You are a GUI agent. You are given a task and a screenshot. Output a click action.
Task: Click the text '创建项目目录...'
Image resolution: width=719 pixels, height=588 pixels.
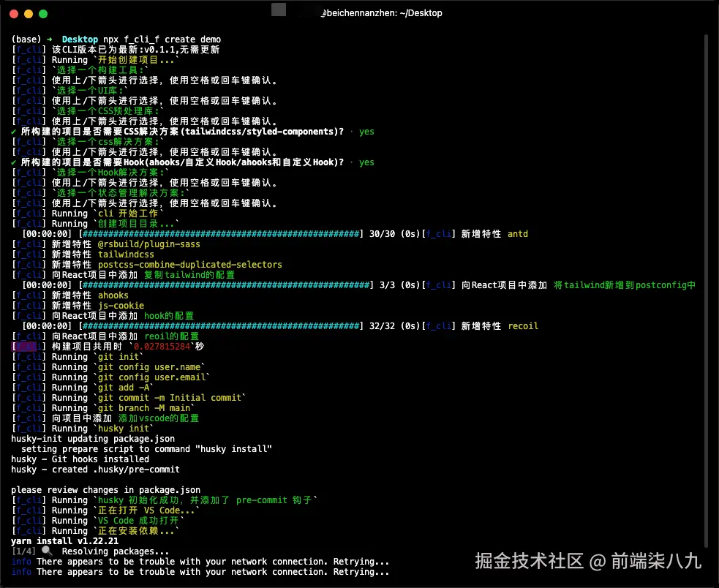point(136,223)
